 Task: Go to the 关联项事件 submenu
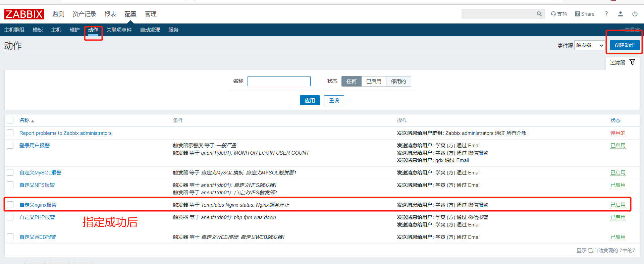tap(119, 30)
